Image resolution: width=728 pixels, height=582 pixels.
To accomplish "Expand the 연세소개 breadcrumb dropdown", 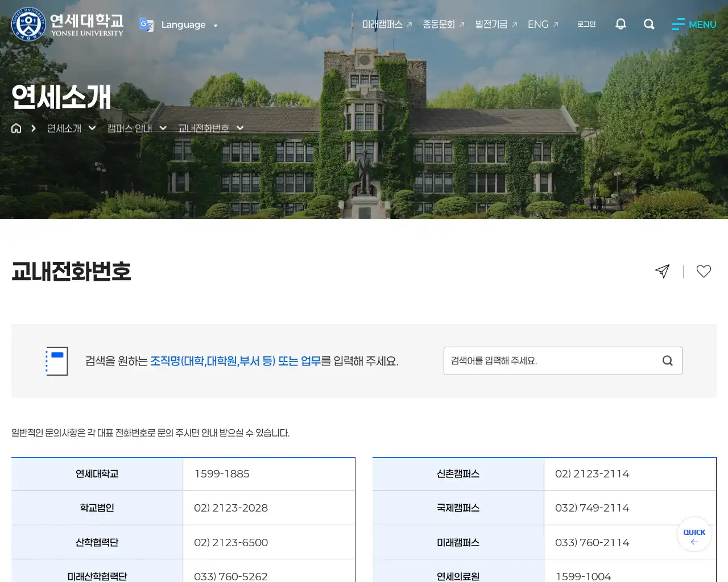I will point(71,128).
